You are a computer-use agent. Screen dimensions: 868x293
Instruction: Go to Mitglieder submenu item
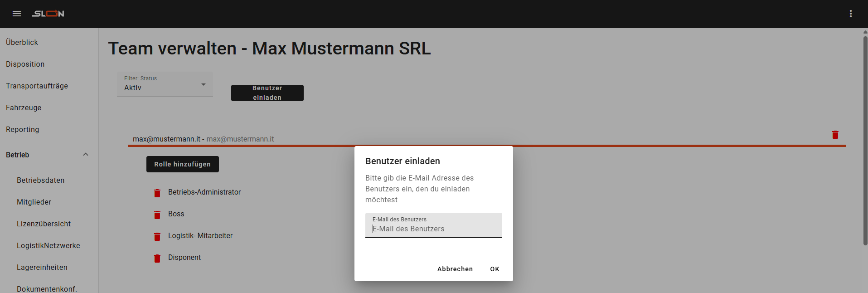pos(34,202)
